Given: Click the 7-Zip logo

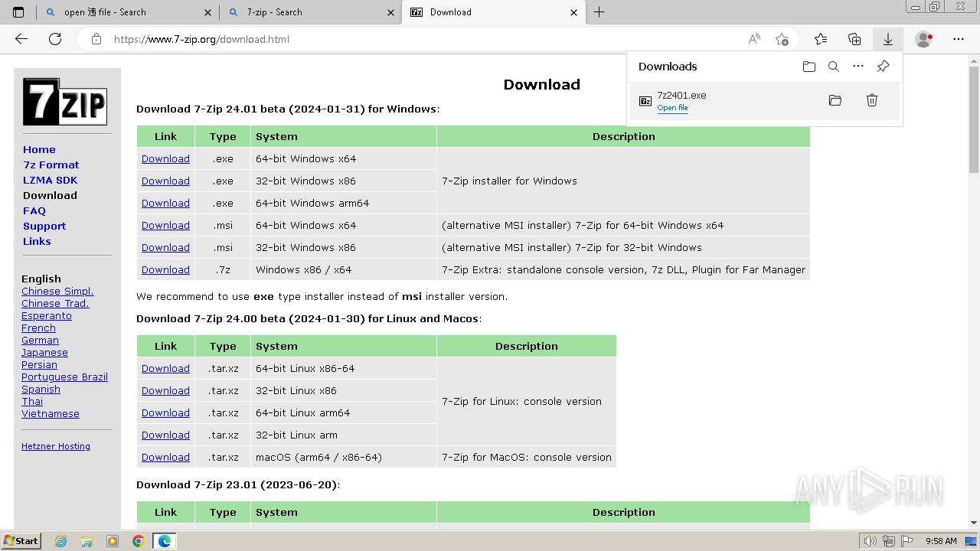Looking at the screenshot, I should pos(64,102).
